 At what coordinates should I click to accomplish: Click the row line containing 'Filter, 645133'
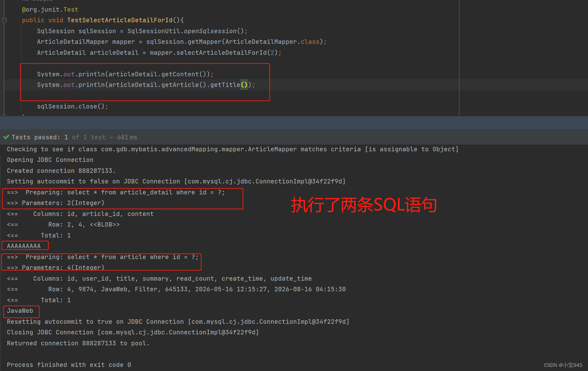(176, 289)
